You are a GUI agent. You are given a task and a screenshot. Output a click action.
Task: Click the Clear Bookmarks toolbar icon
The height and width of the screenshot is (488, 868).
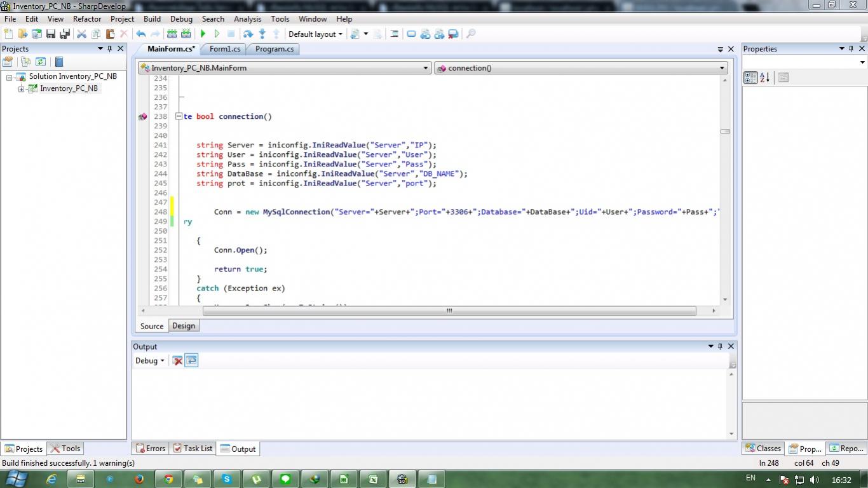click(453, 34)
